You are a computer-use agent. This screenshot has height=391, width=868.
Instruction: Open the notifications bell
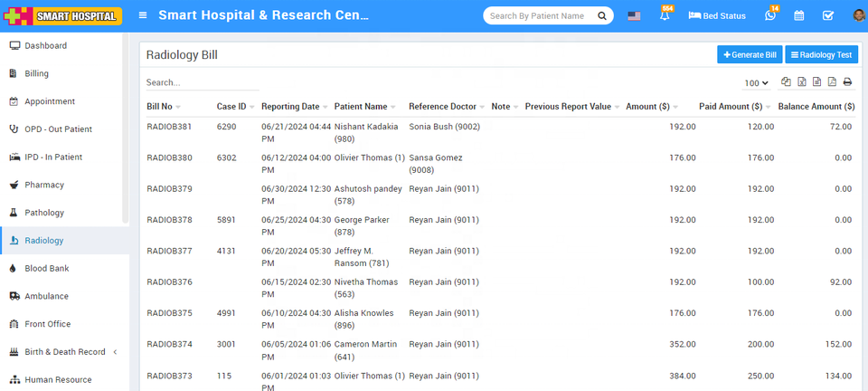click(665, 16)
